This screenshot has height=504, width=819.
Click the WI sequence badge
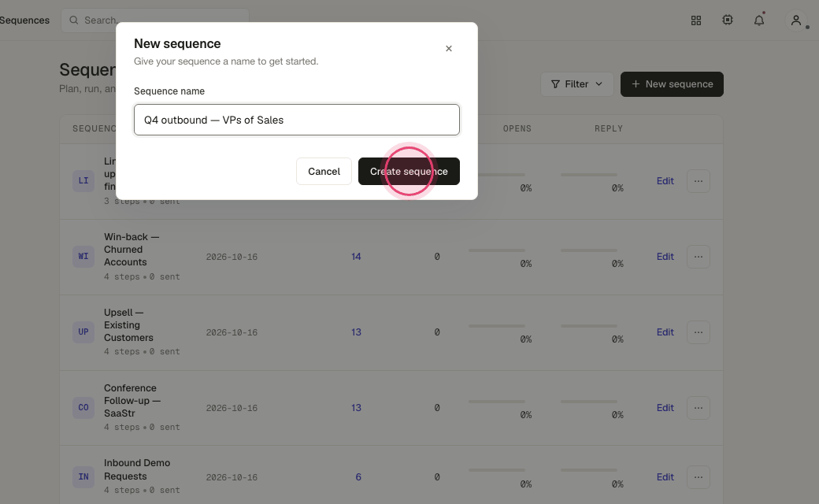pyautogui.click(x=83, y=257)
